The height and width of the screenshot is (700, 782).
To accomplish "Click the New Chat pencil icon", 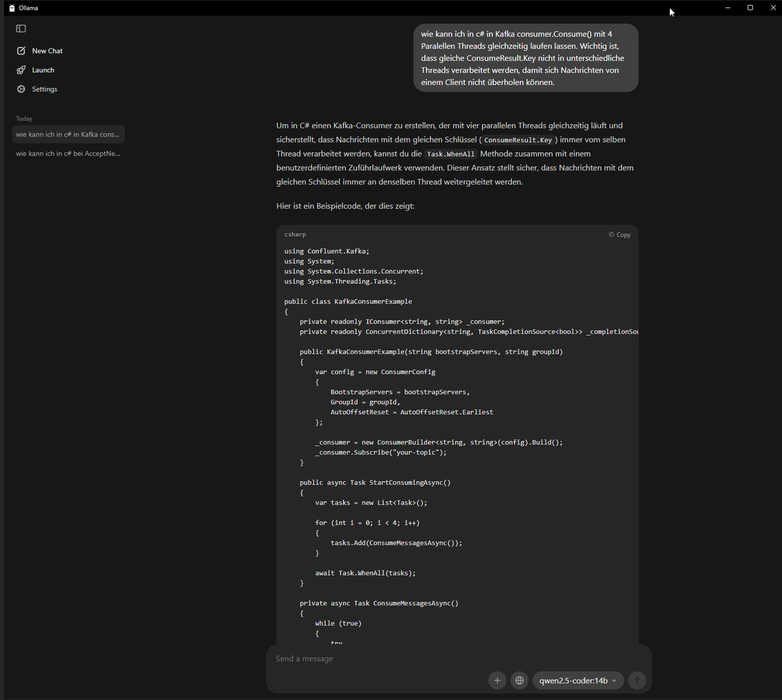I will [x=21, y=51].
